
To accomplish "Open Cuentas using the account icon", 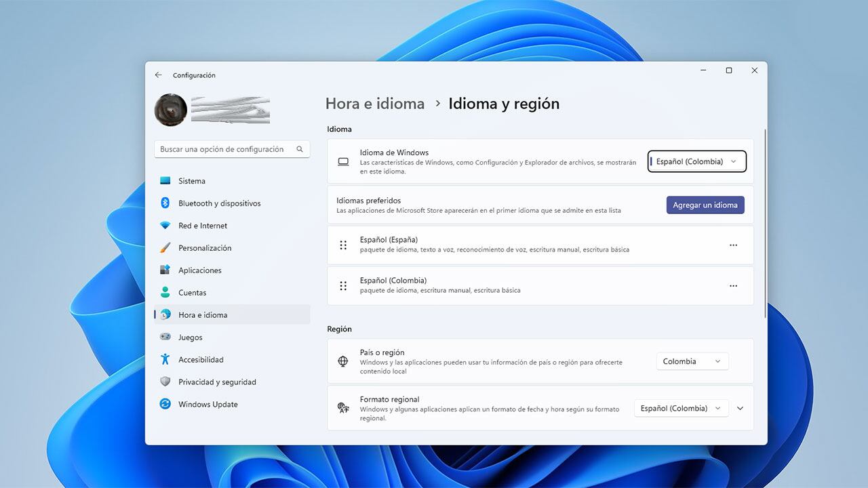I will point(165,292).
